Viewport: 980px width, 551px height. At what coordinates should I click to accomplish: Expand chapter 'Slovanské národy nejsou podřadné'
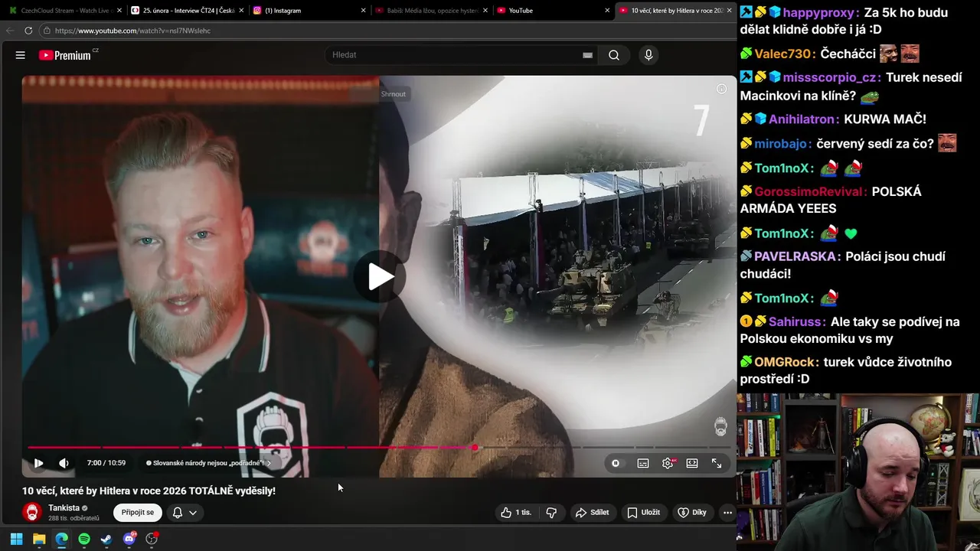[208, 463]
